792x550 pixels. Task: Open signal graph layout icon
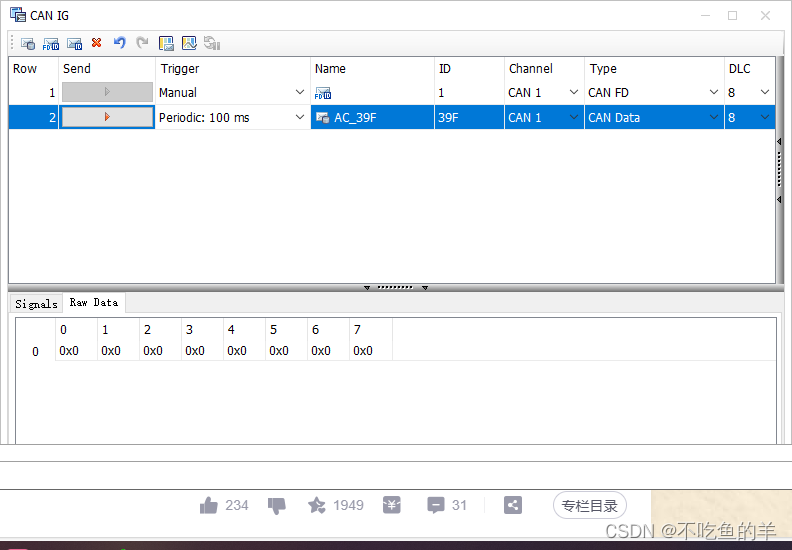[189, 43]
